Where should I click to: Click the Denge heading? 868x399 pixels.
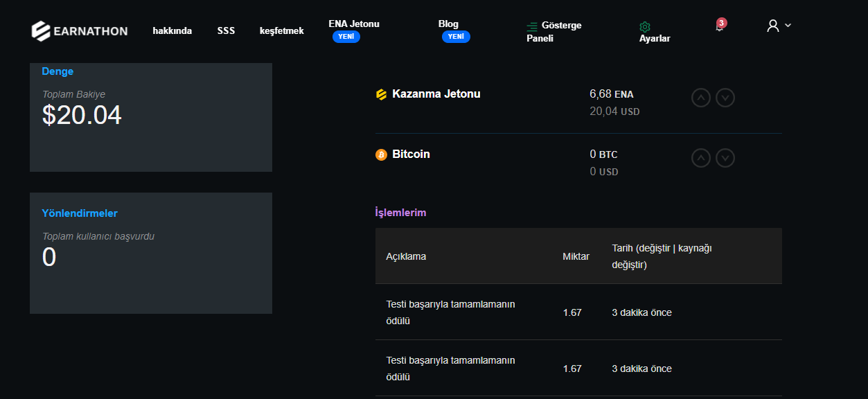click(57, 71)
